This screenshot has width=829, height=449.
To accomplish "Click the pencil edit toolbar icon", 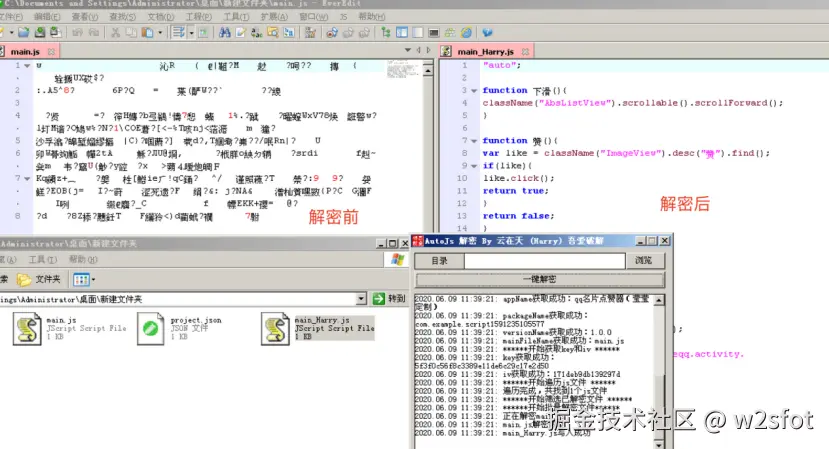I will [241, 33].
